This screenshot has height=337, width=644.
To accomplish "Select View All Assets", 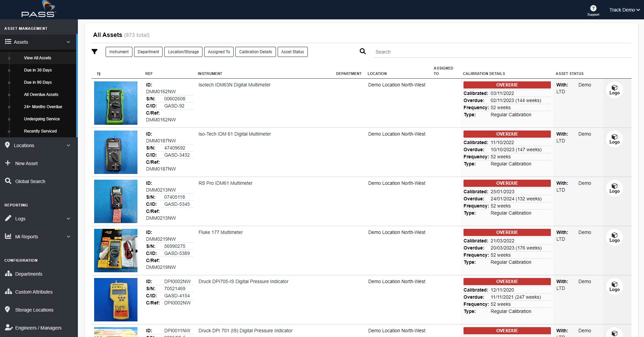I will tap(38, 58).
